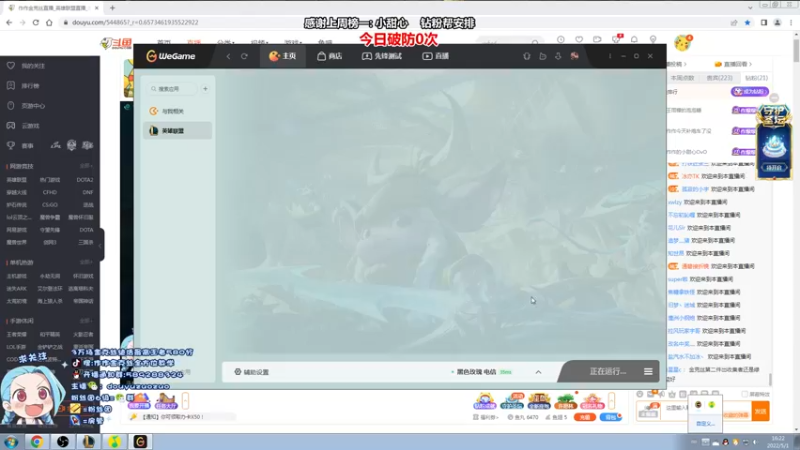Expand 全部 under 网游竞技
Image resolution: width=800 pixels, height=450 pixels.
point(86,166)
